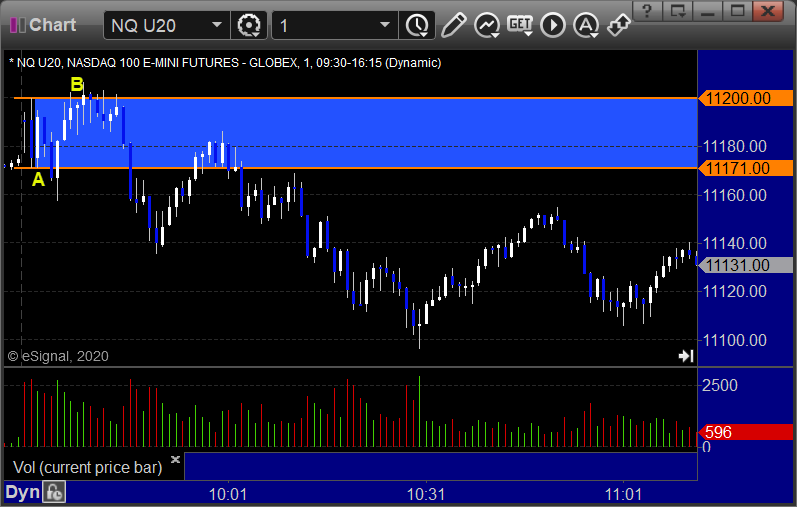
Task: Click the 596 volume value label
Action: pos(745,432)
